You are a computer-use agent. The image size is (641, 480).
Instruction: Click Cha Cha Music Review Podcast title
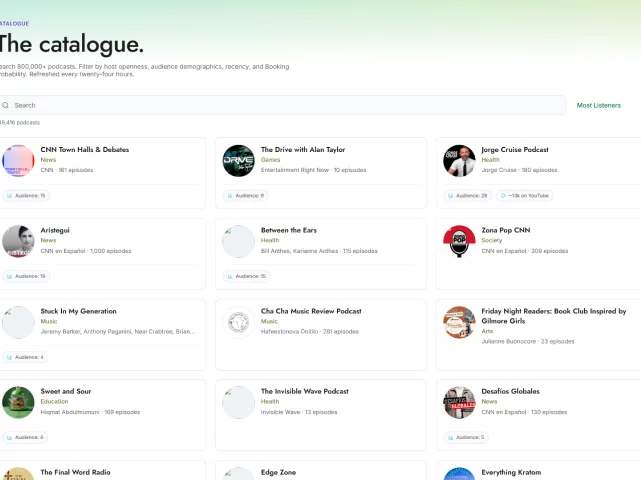[x=311, y=311]
